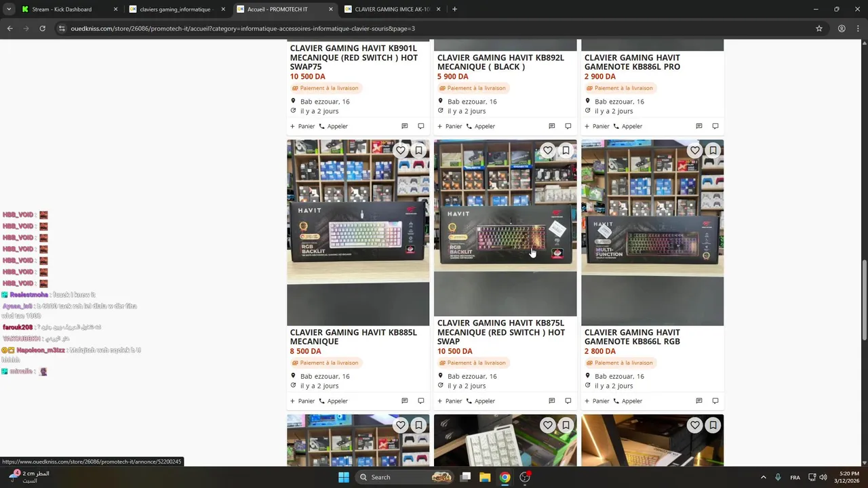
Task: Open message icon on the KB901L listing
Action: (x=405, y=126)
